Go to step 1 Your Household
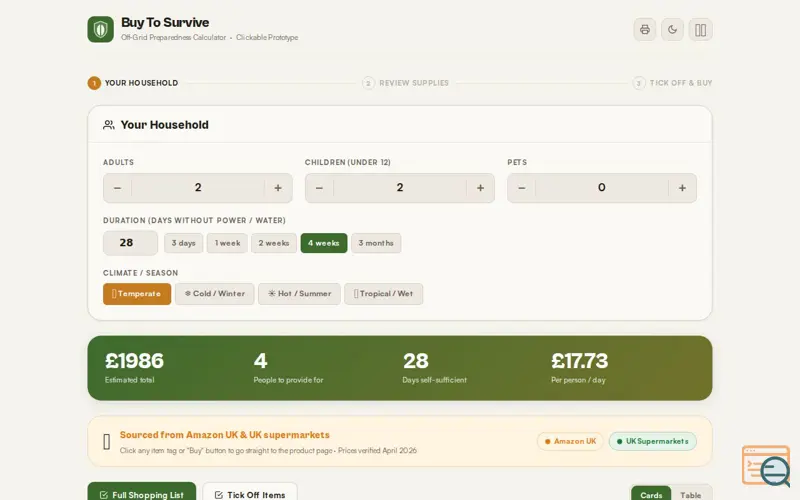The width and height of the screenshot is (800, 500). pos(133,83)
